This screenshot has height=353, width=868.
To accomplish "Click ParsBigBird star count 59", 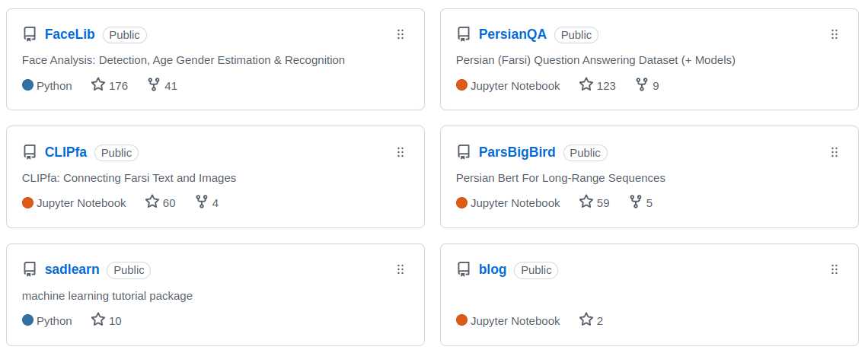I will pos(595,202).
